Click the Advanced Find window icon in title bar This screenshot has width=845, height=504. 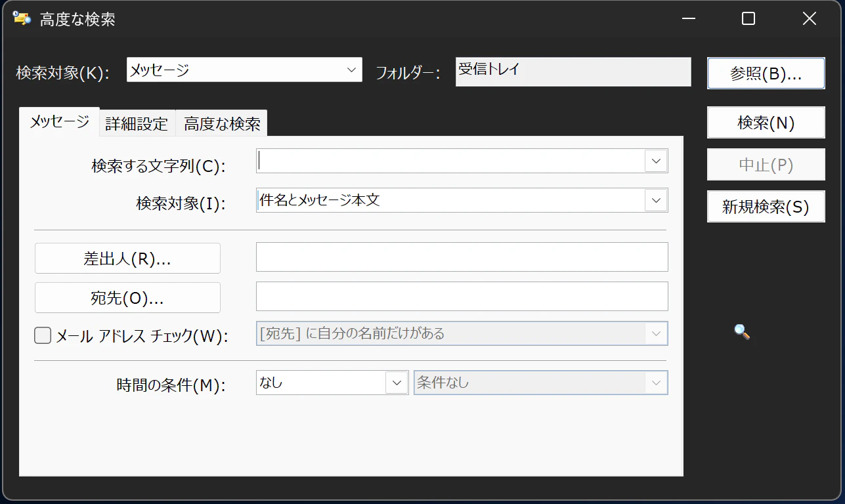[22, 18]
